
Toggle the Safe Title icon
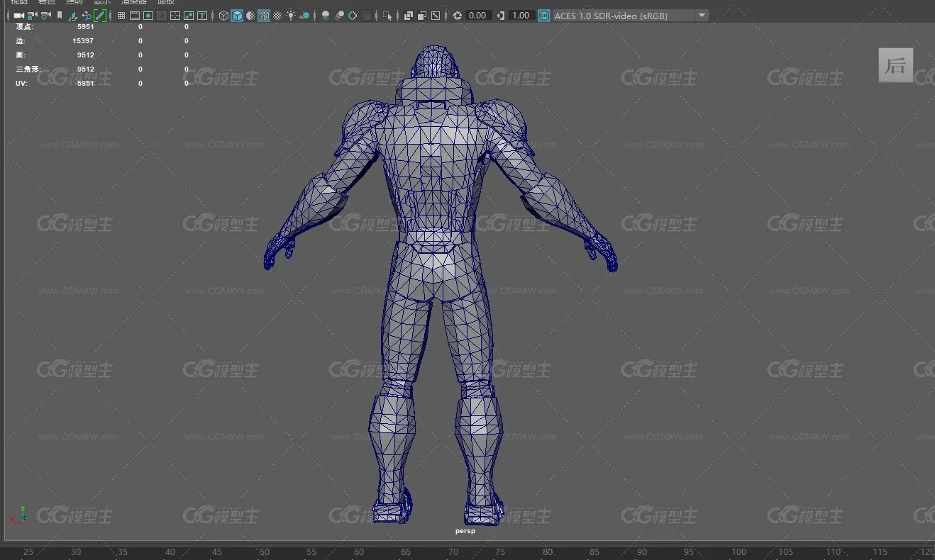tap(202, 16)
